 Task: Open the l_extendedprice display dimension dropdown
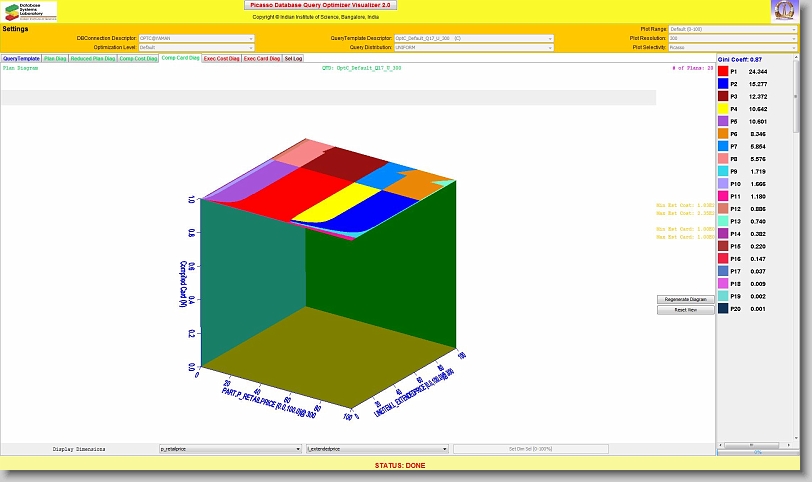pyautogui.click(x=376, y=449)
